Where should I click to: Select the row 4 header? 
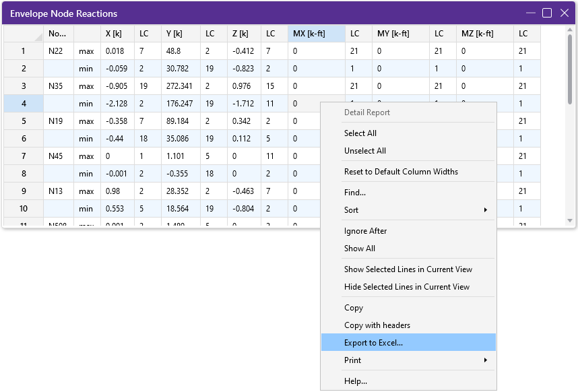tap(23, 103)
